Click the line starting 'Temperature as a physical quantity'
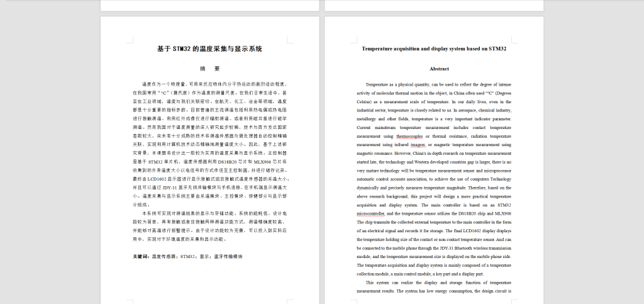This screenshot has width=644, height=304. click(438, 84)
